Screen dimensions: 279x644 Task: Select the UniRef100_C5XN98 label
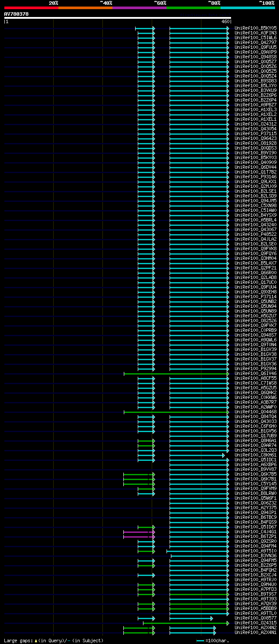255,205
